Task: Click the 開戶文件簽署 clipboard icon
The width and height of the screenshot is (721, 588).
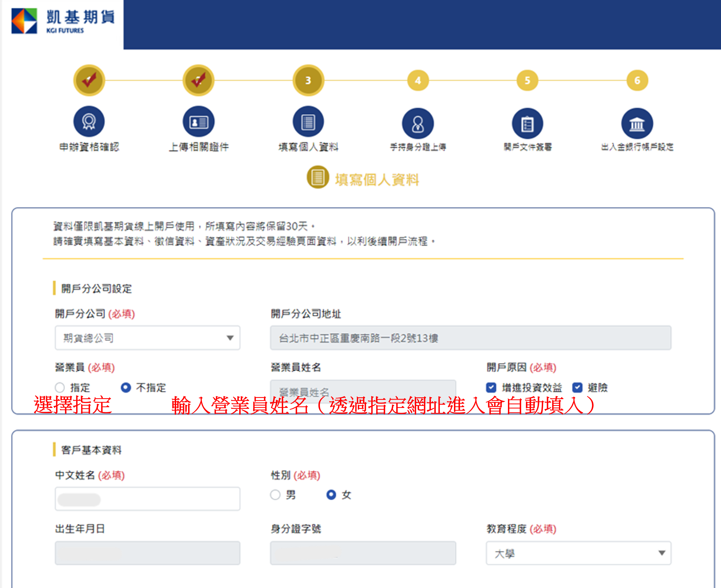Action: click(x=527, y=124)
